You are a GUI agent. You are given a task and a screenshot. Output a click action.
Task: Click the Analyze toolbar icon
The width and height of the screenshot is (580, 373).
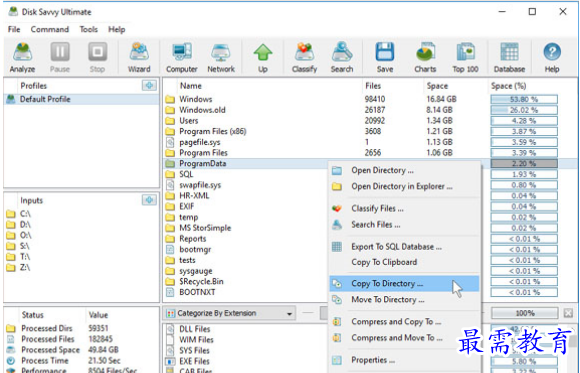[x=22, y=57]
